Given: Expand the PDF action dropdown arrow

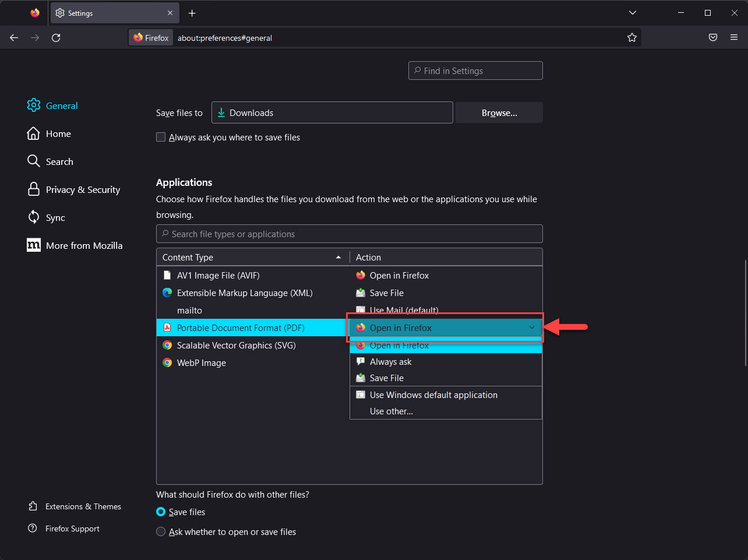Looking at the screenshot, I should pos(531,327).
